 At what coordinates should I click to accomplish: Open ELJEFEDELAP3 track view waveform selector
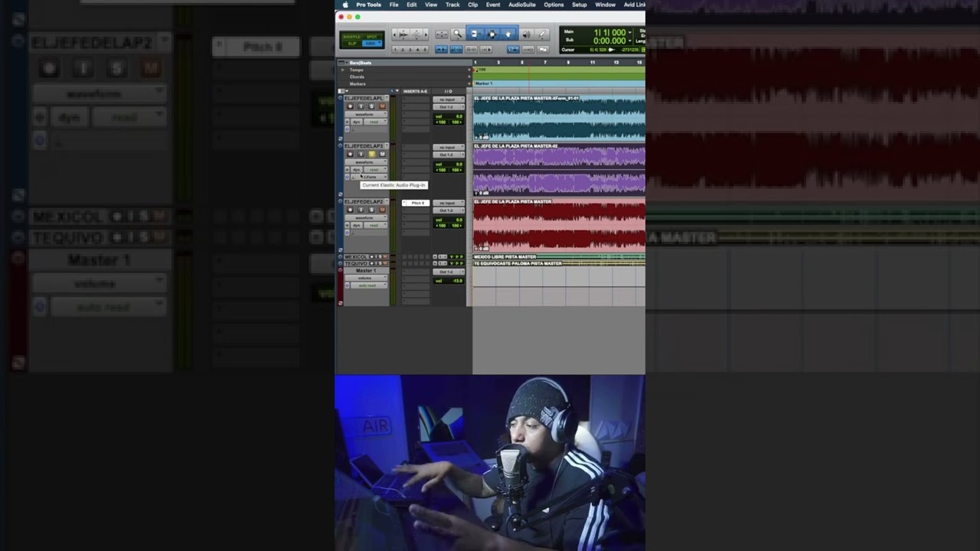click(x=366, y=162)
